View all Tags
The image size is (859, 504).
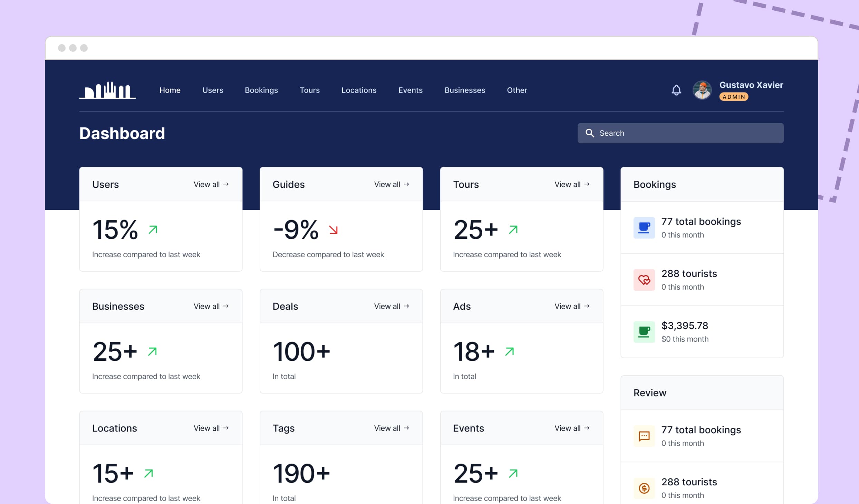tap(392, 428)
